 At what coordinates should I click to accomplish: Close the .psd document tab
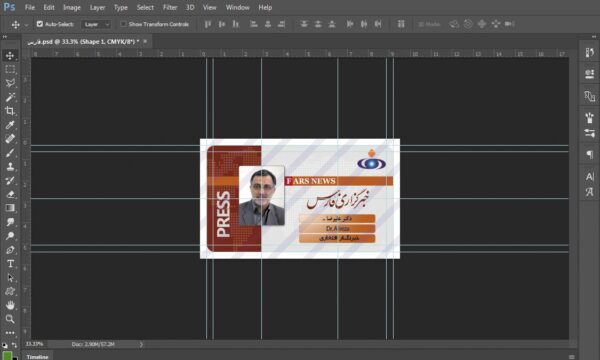145,41
